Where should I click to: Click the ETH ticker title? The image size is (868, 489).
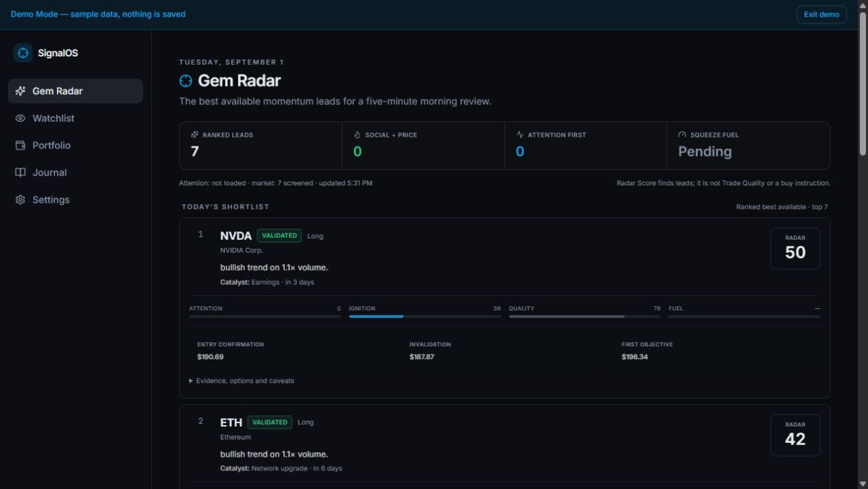(x=231, y=422)
